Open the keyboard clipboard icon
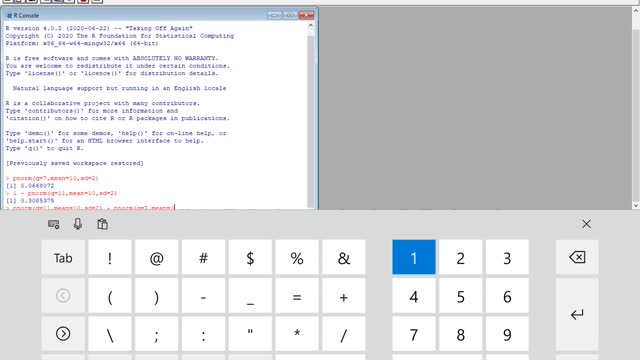The height and width of the screenshot is (360, 640). [102, 224]
